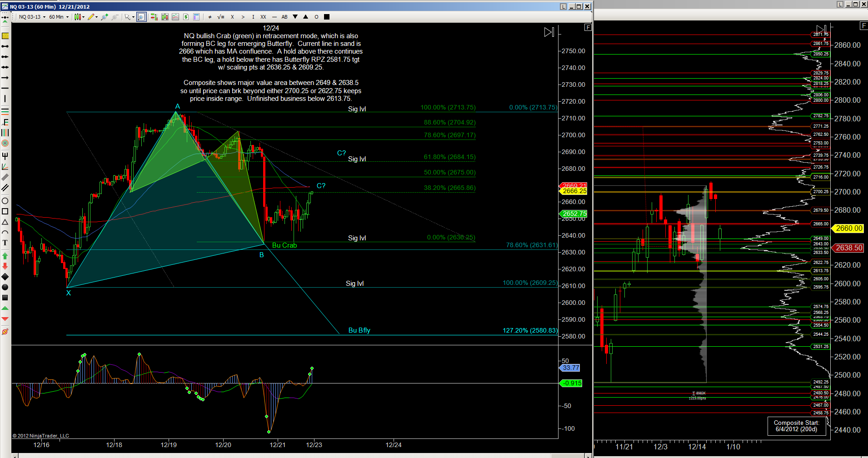Toggle the F button on right chart
Screen dimensions: 868x458
(863, 26)
